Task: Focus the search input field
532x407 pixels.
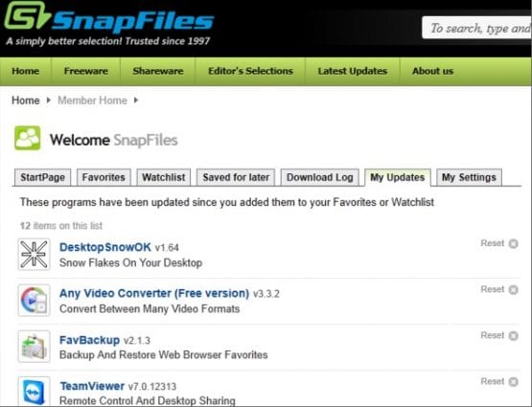Action: (x=476, y=28)
